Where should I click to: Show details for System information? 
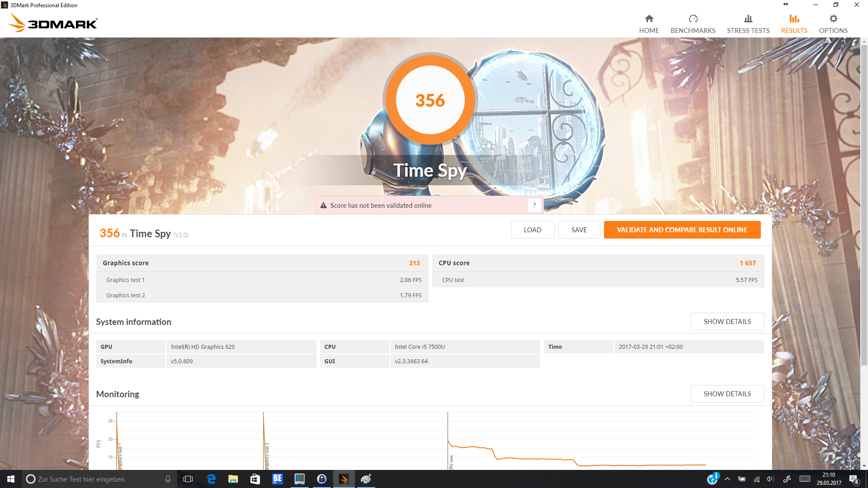tap(727, 321)
